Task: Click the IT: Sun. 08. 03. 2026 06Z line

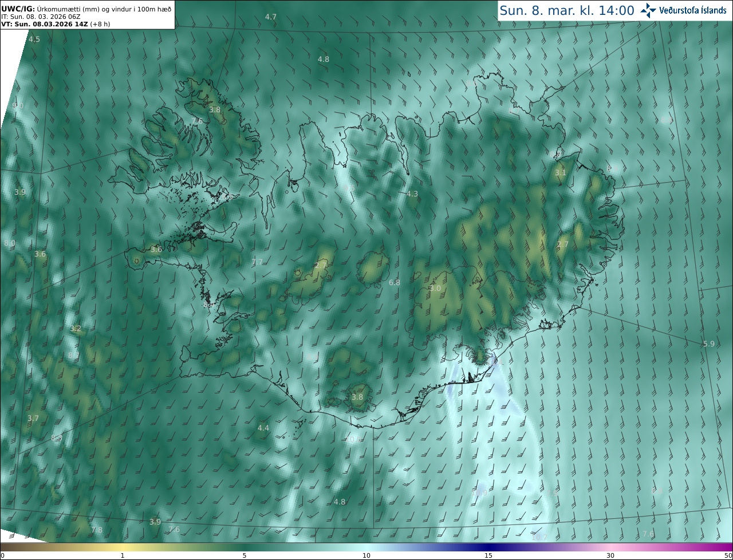Action: [42, 17]
